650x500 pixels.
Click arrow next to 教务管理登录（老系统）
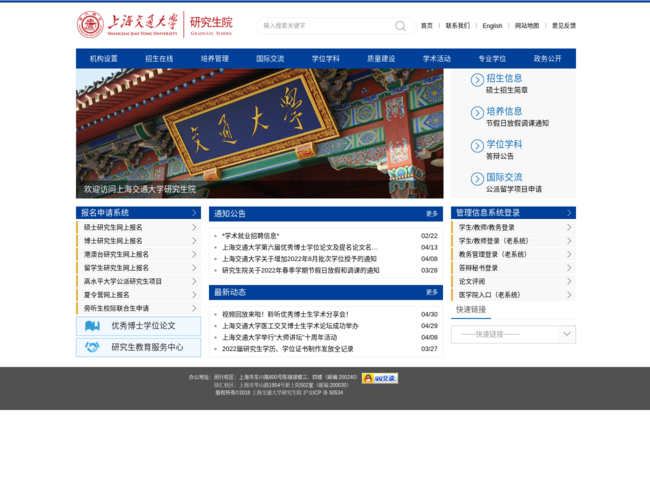(x=569, y=254)
